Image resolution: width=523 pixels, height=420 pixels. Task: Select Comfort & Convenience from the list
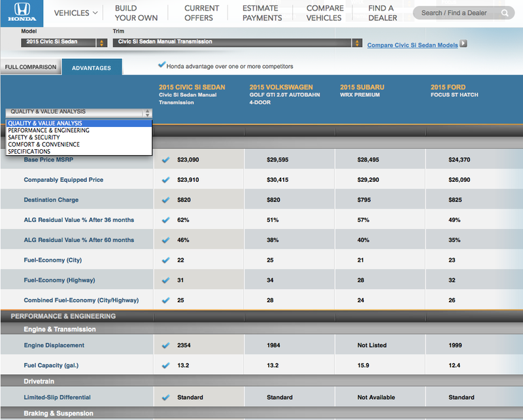[78, 144]
